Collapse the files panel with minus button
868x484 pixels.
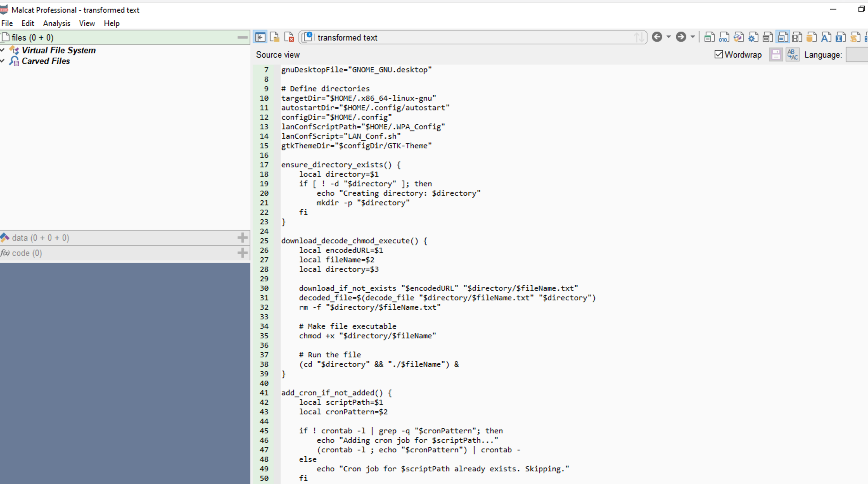pos(242,37)
